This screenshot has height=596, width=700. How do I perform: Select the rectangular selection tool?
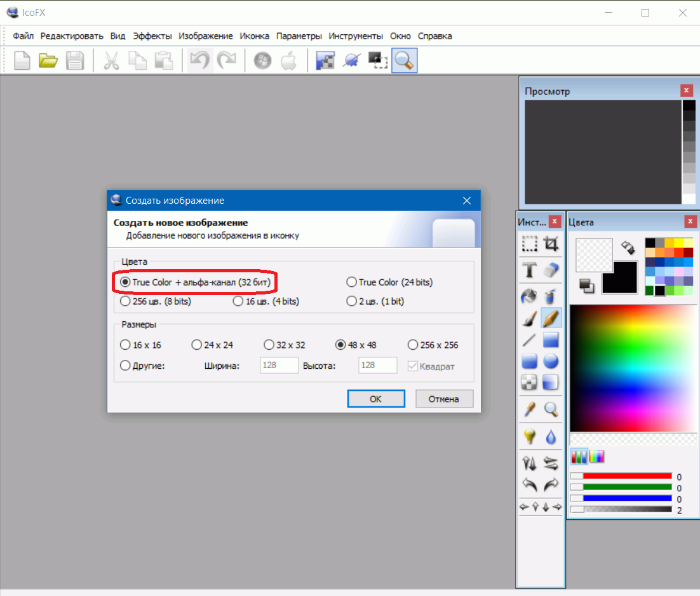530,244
